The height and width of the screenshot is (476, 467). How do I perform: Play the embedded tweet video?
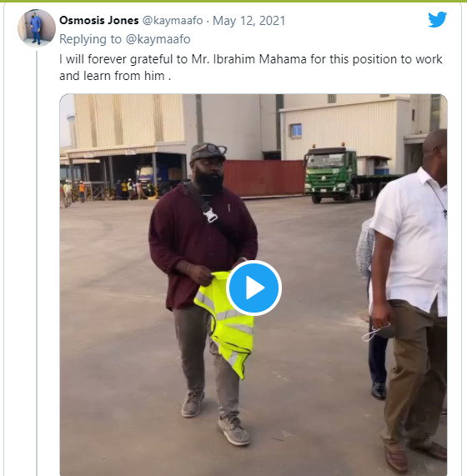[254, 288]
